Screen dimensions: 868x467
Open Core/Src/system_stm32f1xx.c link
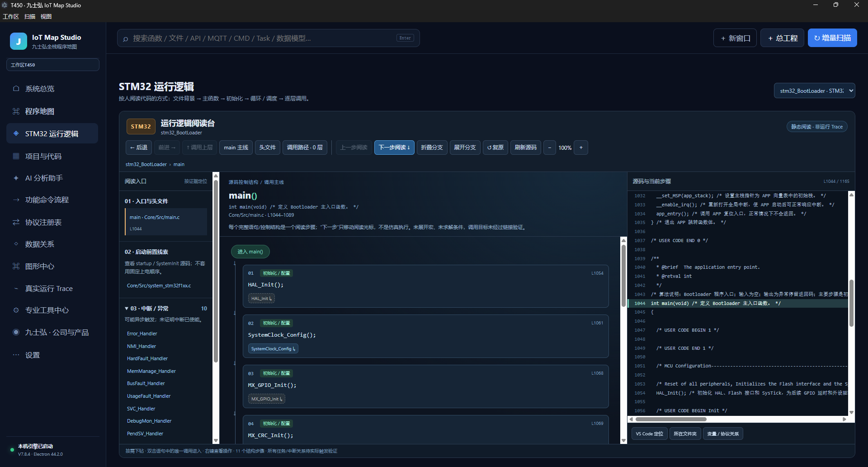click(159, 286)
